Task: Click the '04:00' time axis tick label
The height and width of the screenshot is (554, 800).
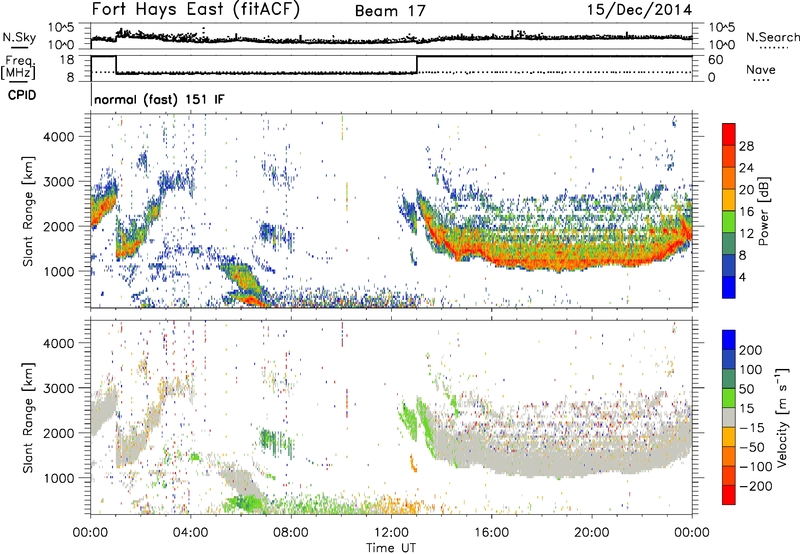Action: point(191,533)
